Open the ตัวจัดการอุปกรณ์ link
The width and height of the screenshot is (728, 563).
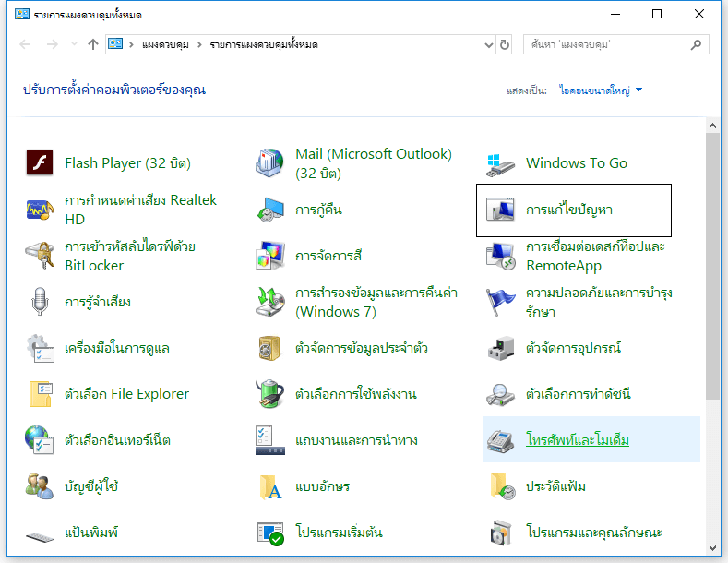click(573, 347)
